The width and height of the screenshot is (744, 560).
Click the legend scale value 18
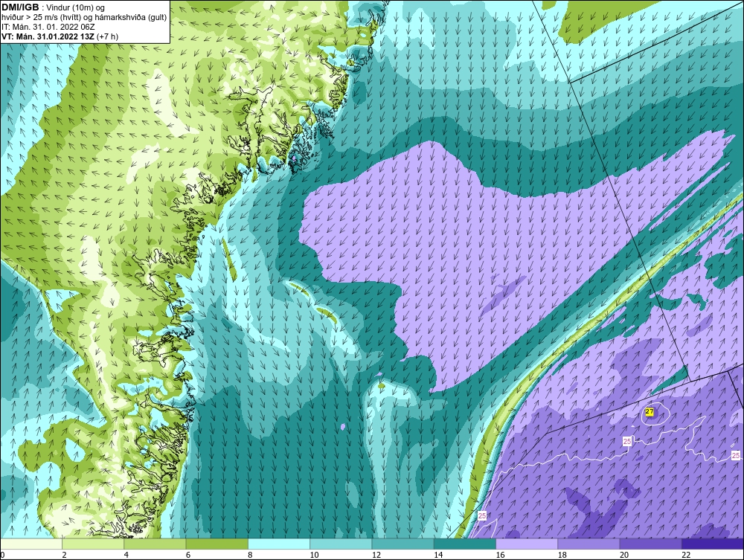click(561, 556)
